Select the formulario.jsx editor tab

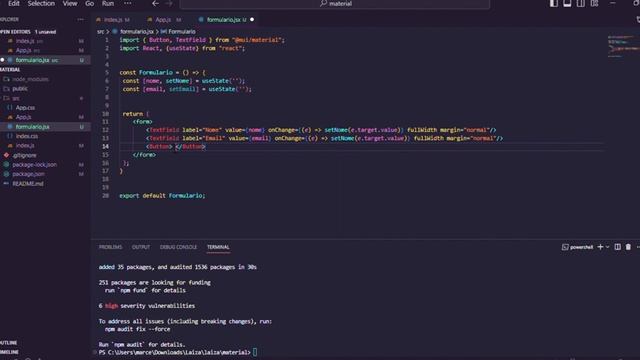(x=226, y=20)
